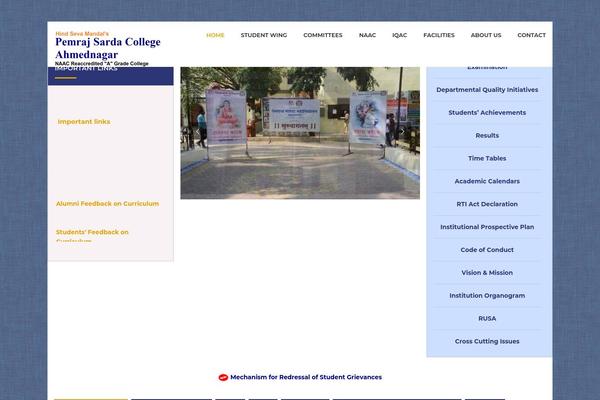
Task: Open the ABOUT US menu
Action: click(x=486, y=35)
